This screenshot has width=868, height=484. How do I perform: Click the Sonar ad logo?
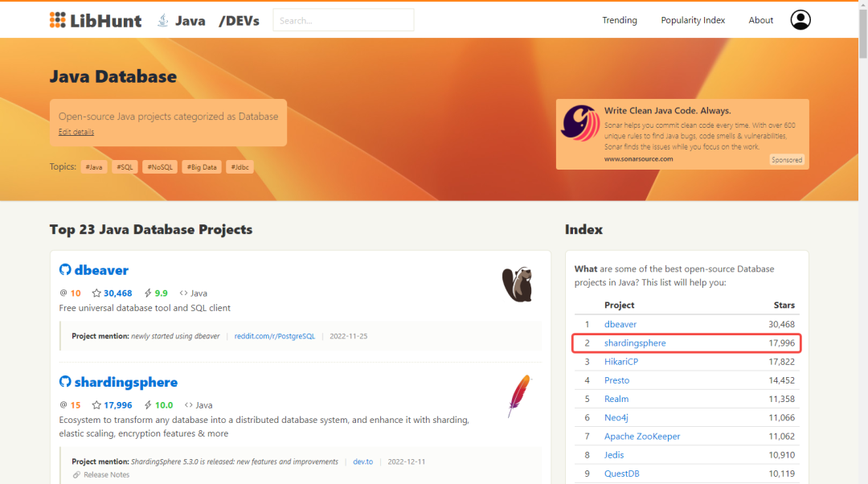(580, 123)
